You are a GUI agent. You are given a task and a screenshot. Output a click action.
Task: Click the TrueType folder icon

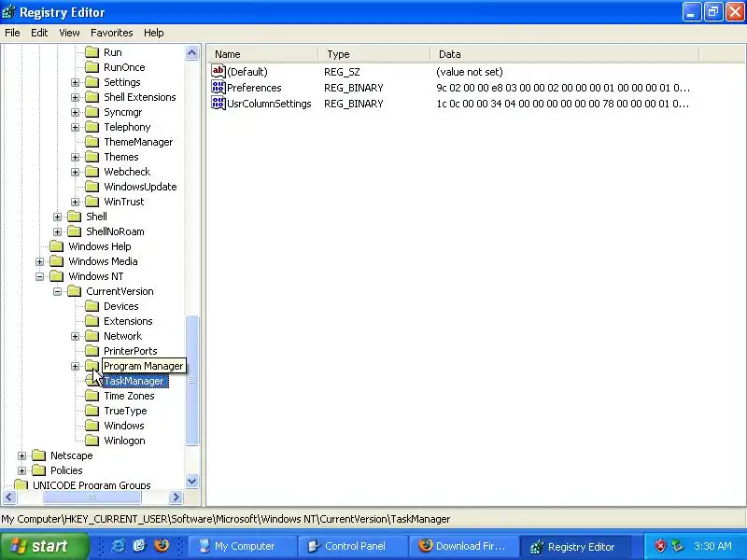tap(92, 411)
